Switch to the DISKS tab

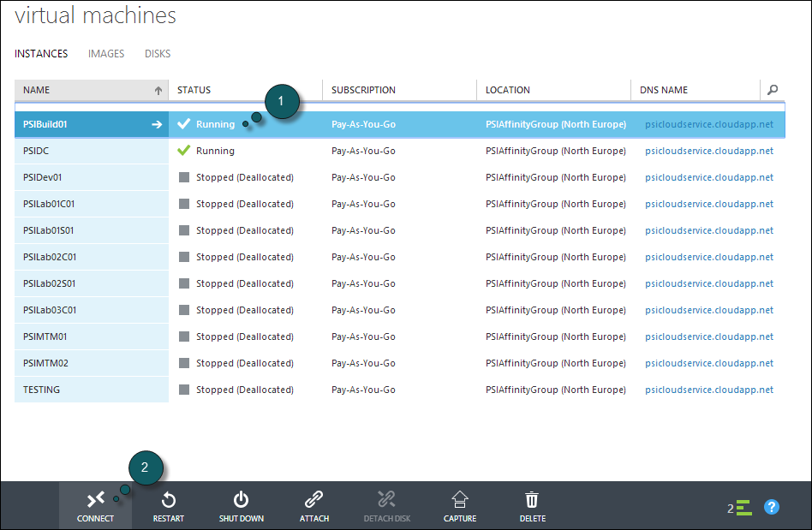[x=158, y=54]
